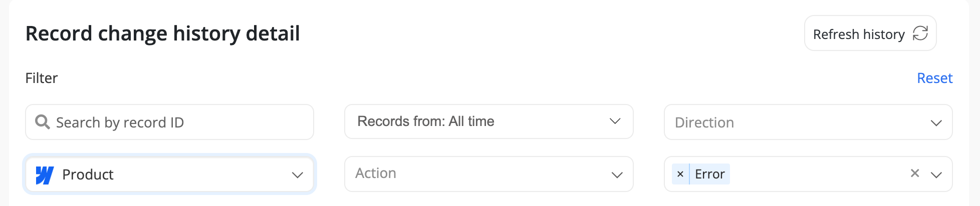Click the chevron arrow on Direction dropdown

tap(936, 122)
